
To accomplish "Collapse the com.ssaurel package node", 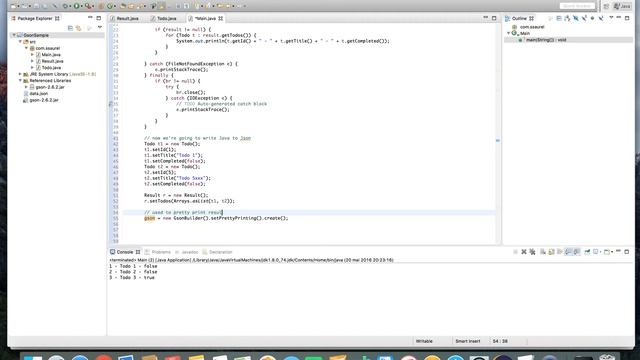I will (x=27, y=48).
